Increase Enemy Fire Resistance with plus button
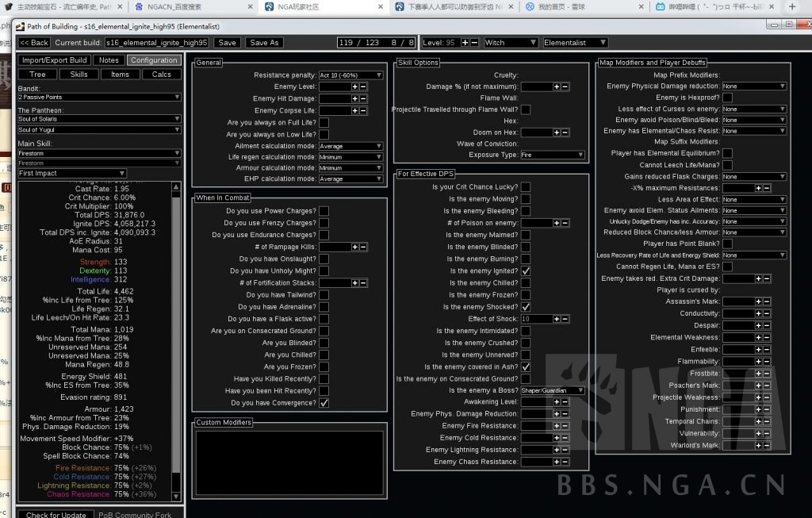 [556, 426]
